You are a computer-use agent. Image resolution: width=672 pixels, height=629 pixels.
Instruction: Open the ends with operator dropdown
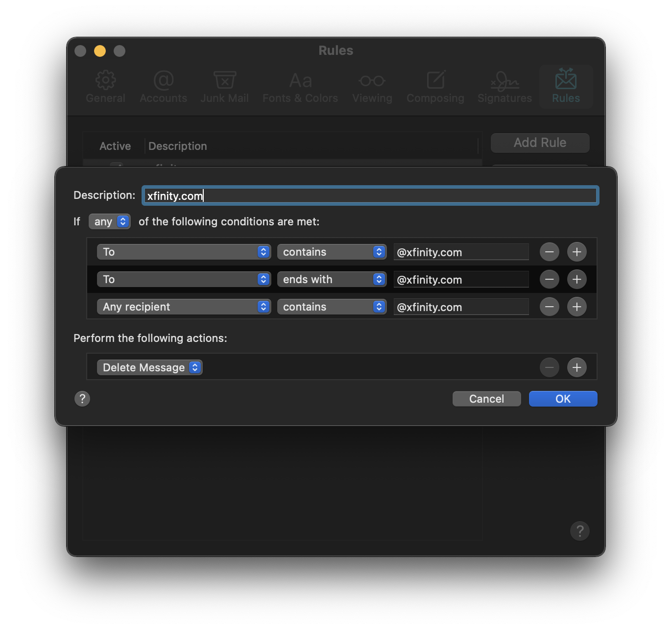tap(332, 279)
